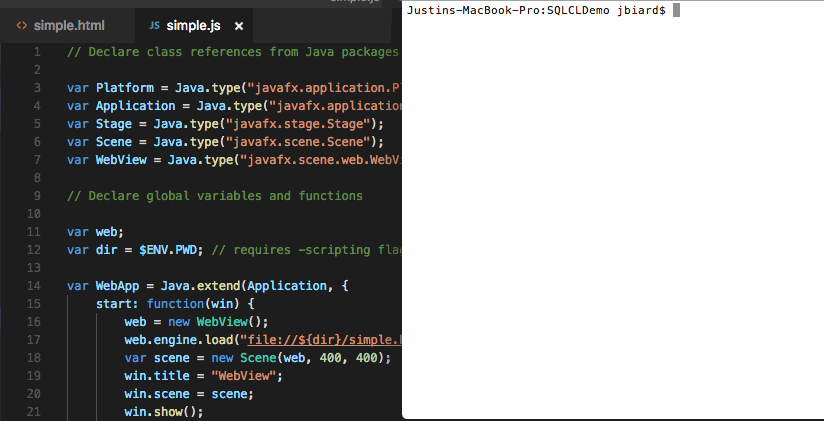Viewport: 824px width, 421px height.
Task: Open the file://${dir}/simple link in line 17
Action: pos(325,340)
